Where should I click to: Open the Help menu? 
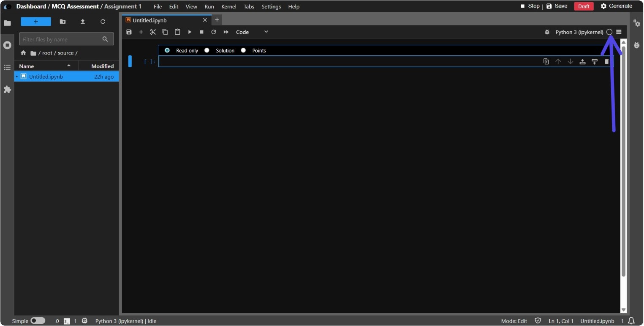pos(294,6)
